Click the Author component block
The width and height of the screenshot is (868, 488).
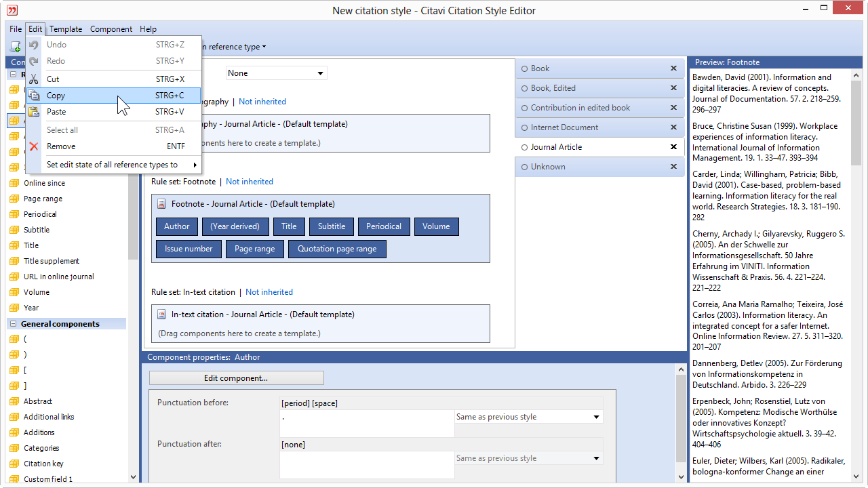click(x=177, y=226)
